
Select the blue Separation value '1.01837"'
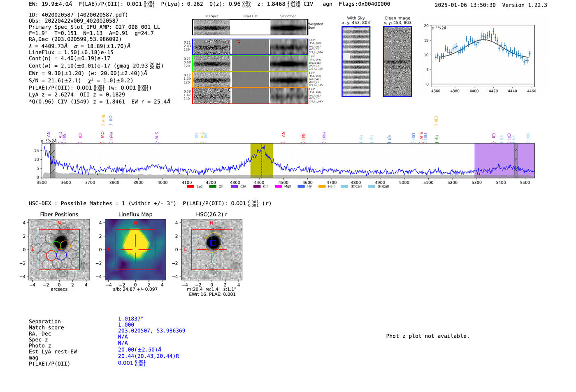[131, 319]
